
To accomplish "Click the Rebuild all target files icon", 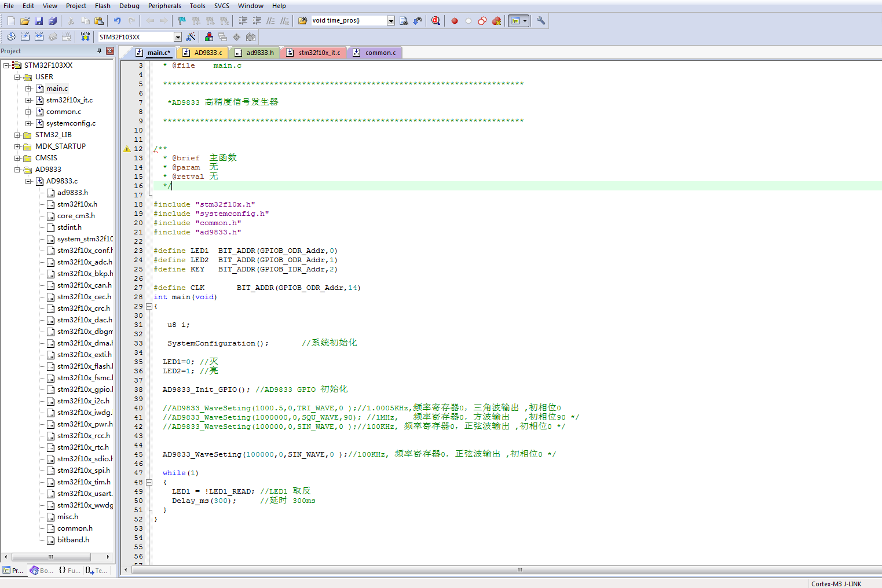I will tap(39, 36).
